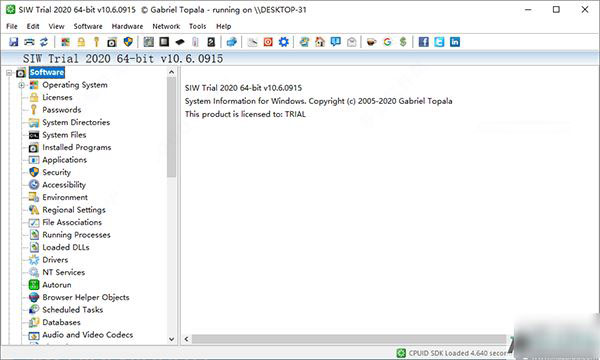Screen dimensions: 600x360
Task: Click 'This product is licensed to: TRIAL' text
Action: 245,114
